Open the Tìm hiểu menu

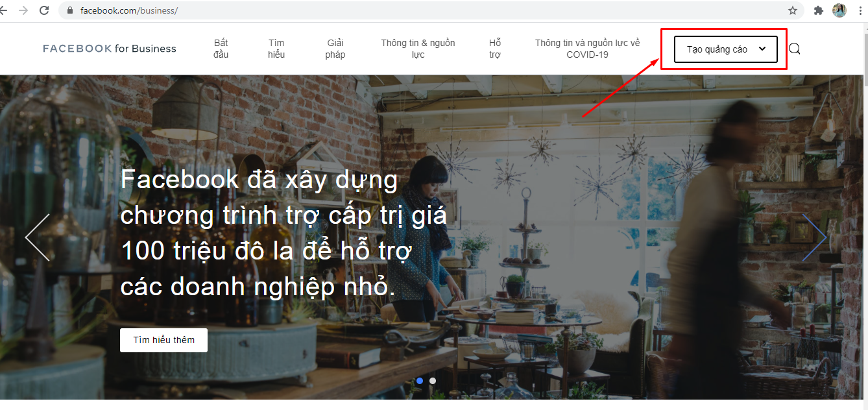pyautogui.click(x=276, y=49)
